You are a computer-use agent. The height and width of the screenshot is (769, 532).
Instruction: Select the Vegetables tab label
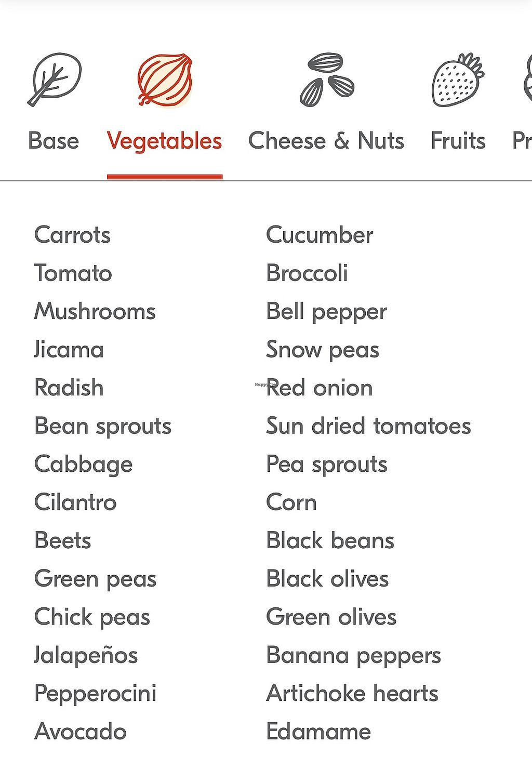click(x=165, y=141)
